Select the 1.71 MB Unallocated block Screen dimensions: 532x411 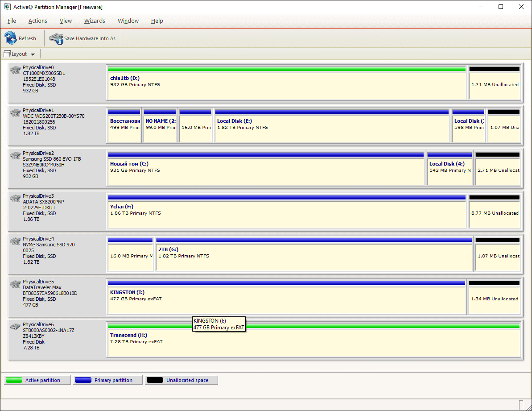point(495,83)
